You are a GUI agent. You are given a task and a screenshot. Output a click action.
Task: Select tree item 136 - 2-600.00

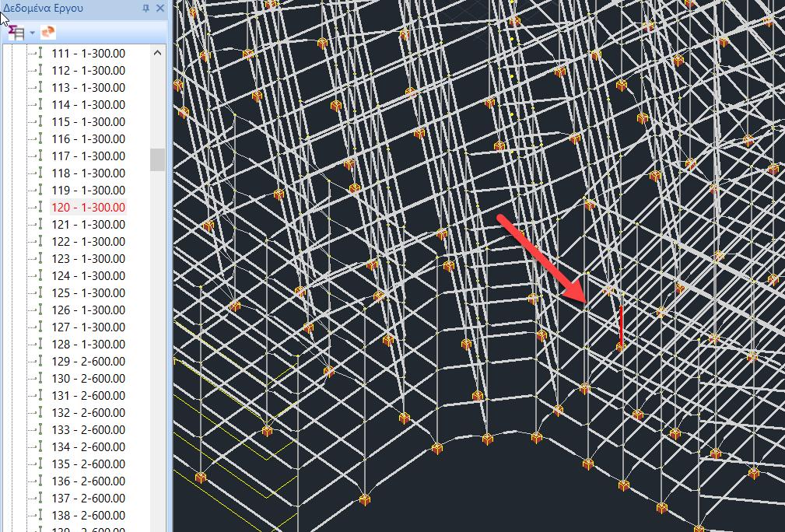click(88, 481)
